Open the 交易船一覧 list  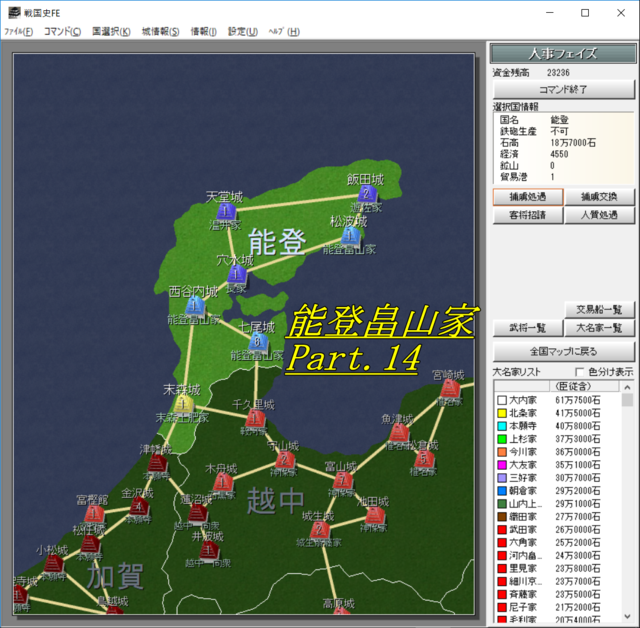(x=599, y=310)
